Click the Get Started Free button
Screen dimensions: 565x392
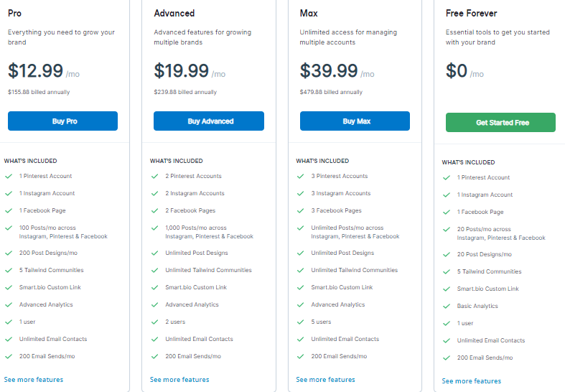pos(501,123)
